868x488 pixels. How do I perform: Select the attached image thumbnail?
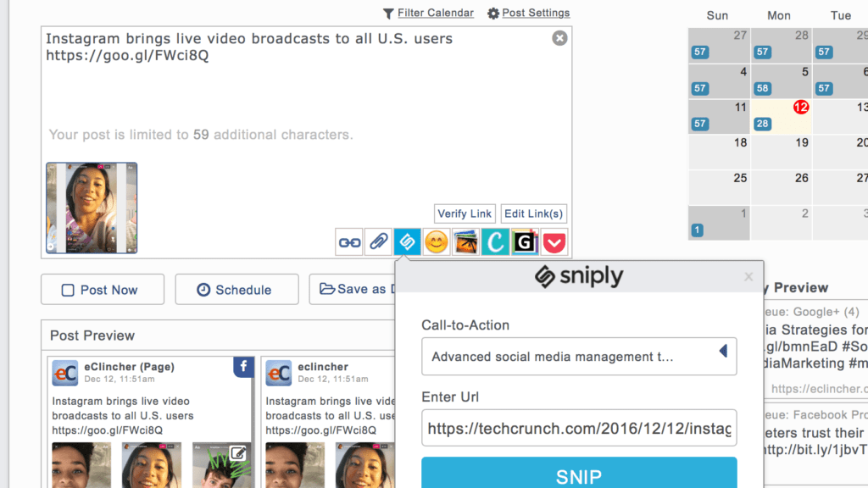(x=92, y=208)
